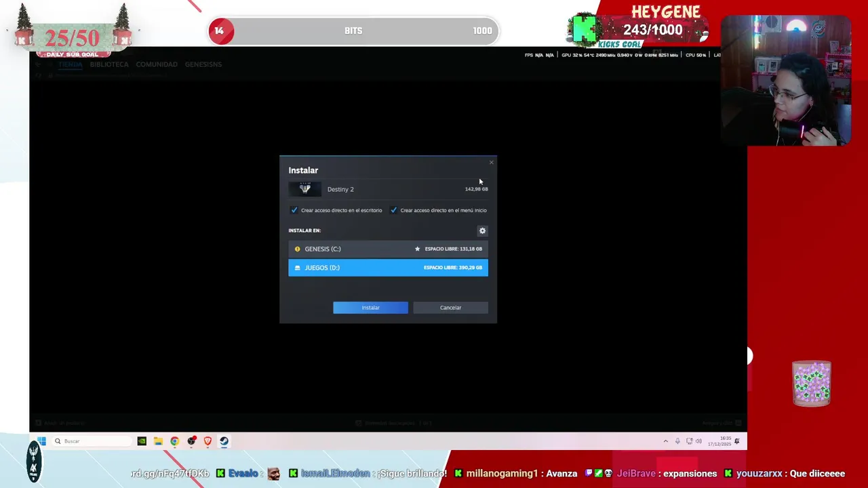Close the Instalar dialog with the X
868x488 pixels.
click(x=491, y=162)
